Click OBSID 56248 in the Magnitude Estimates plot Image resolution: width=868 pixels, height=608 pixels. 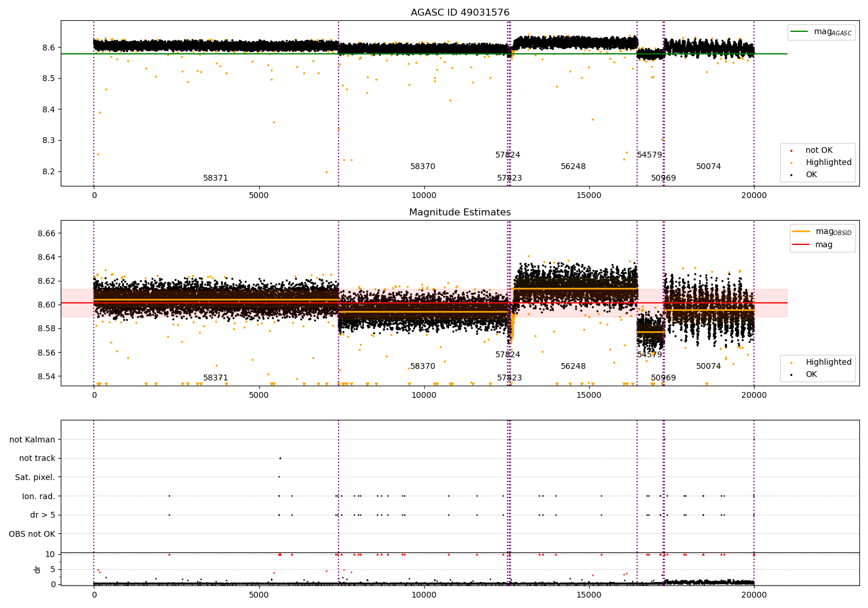[x=573, y=367]
